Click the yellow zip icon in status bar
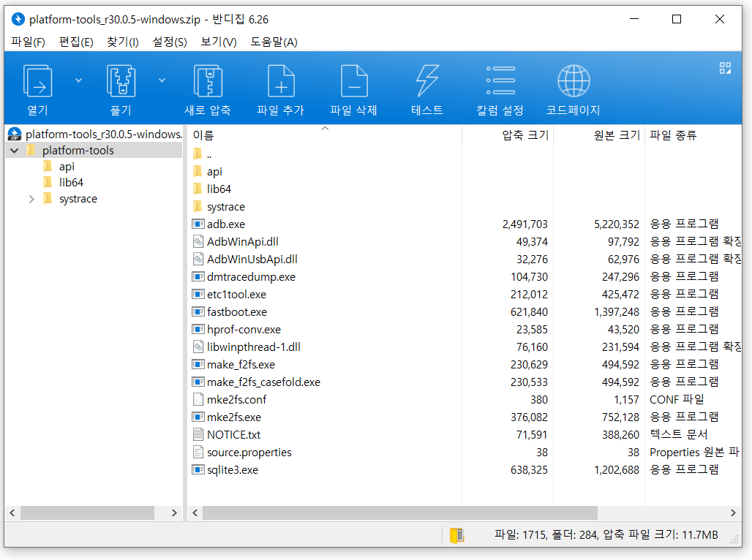The width and height of the screenshot is (752, 560). tap(457, 535)
